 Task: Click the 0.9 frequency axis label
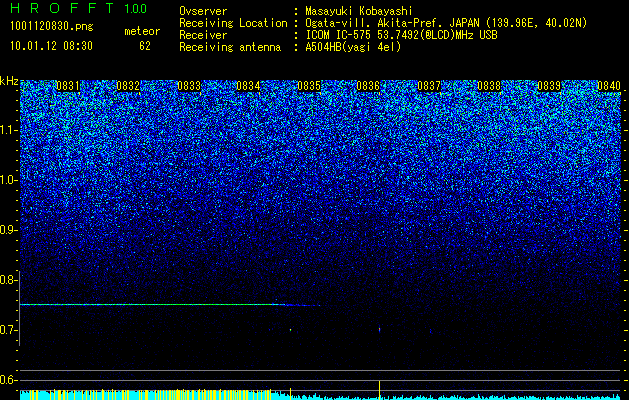9,230
